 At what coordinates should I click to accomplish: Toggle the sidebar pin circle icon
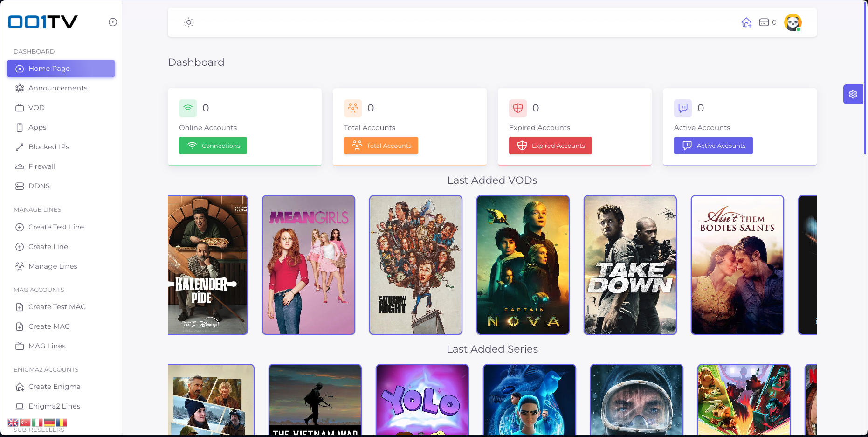pos(113,22)
